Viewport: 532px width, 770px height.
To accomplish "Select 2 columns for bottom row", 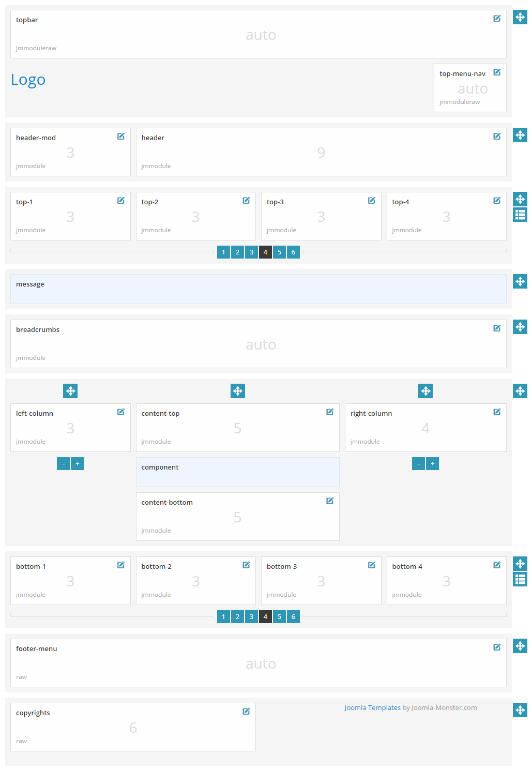I will (237, 617).
